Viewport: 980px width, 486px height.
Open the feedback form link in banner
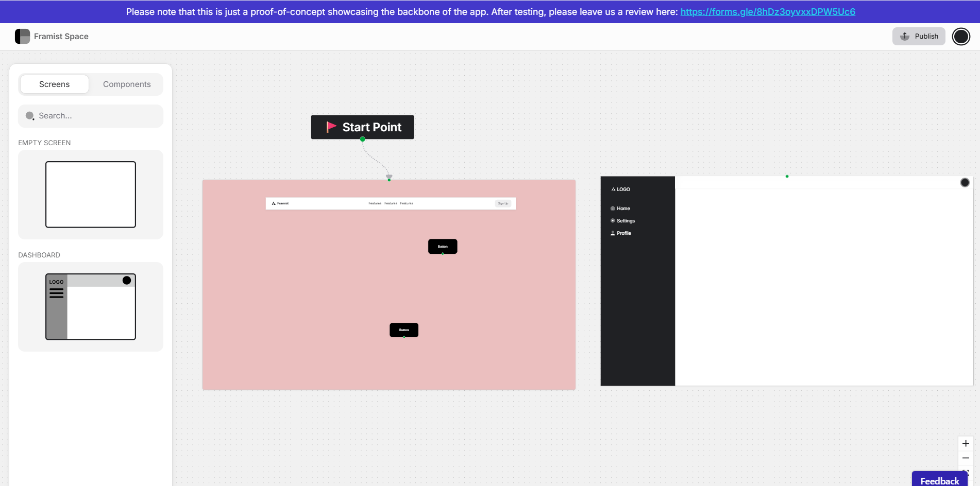(768, 11)
